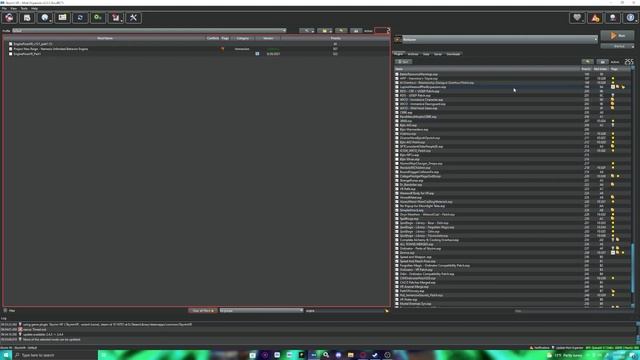Open the groups dropdown below mod list
This screenshot has height=360, width=640.
click(261, 311)
